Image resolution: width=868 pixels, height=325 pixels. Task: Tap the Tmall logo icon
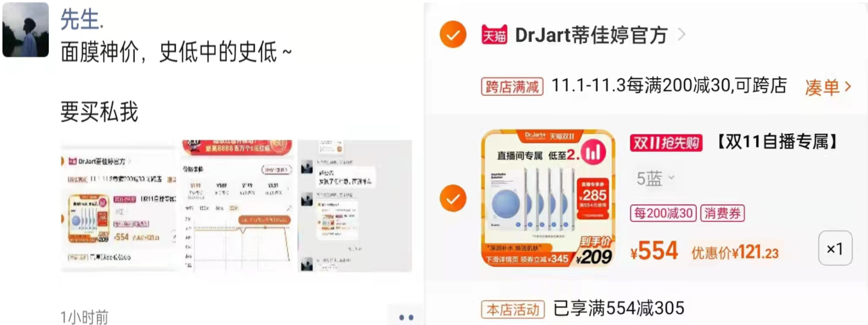pyautogui.click(x=494, y=35)
